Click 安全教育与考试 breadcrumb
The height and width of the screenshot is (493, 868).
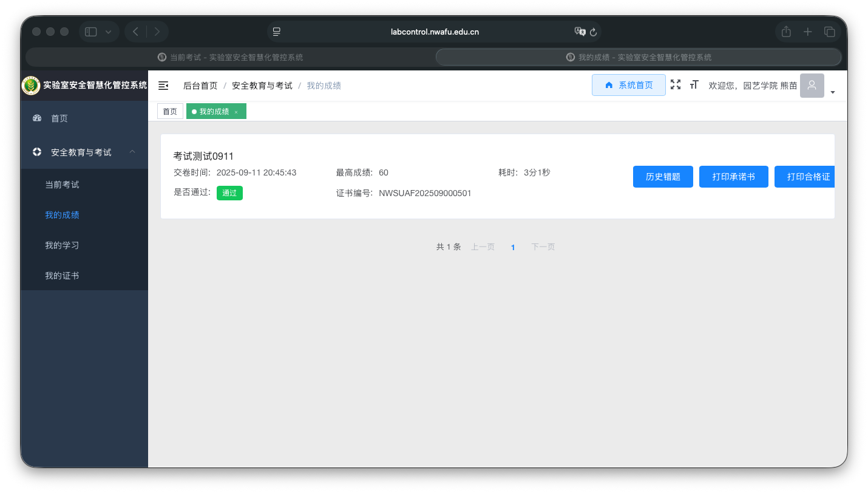point(262,86)
